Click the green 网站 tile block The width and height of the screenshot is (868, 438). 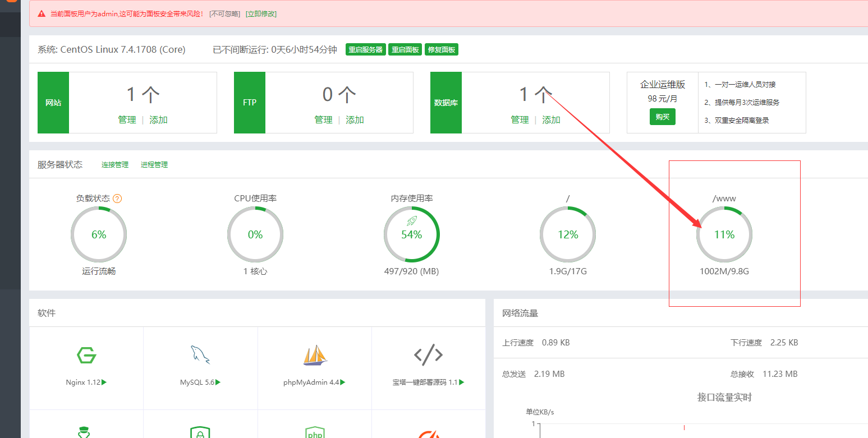point(53,103)
